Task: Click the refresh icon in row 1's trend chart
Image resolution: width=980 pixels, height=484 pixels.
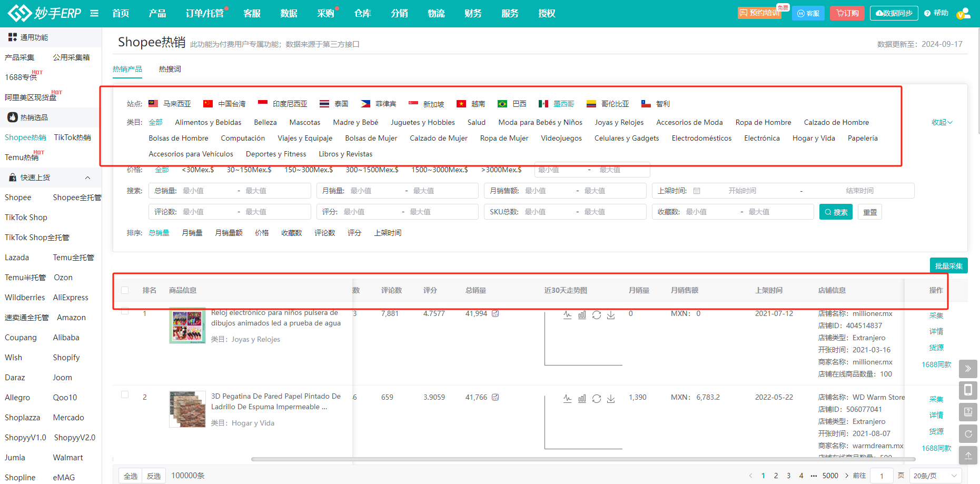Action: pyautogui.click(x=597, y=315)
